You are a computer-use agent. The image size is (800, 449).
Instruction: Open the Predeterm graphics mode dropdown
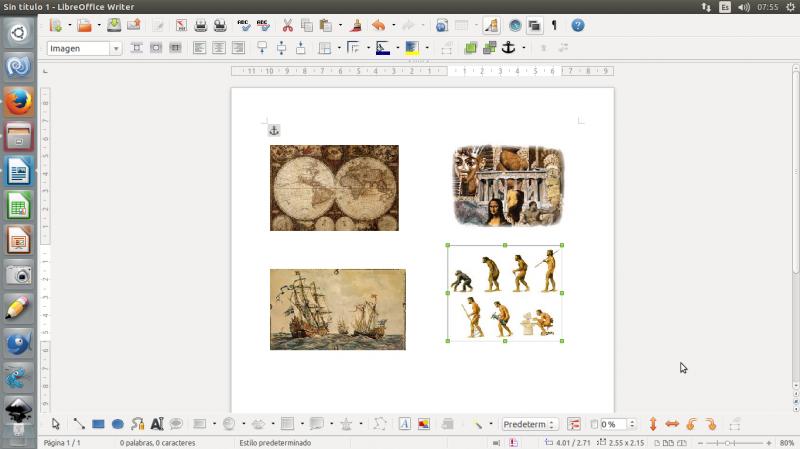point(530,424)
